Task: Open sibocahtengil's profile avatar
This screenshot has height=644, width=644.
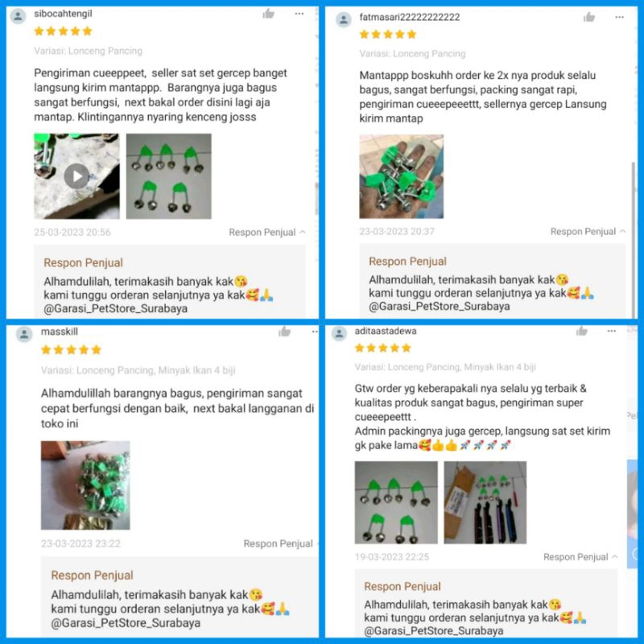Action: pyautogui.click(x=18, y=16)
